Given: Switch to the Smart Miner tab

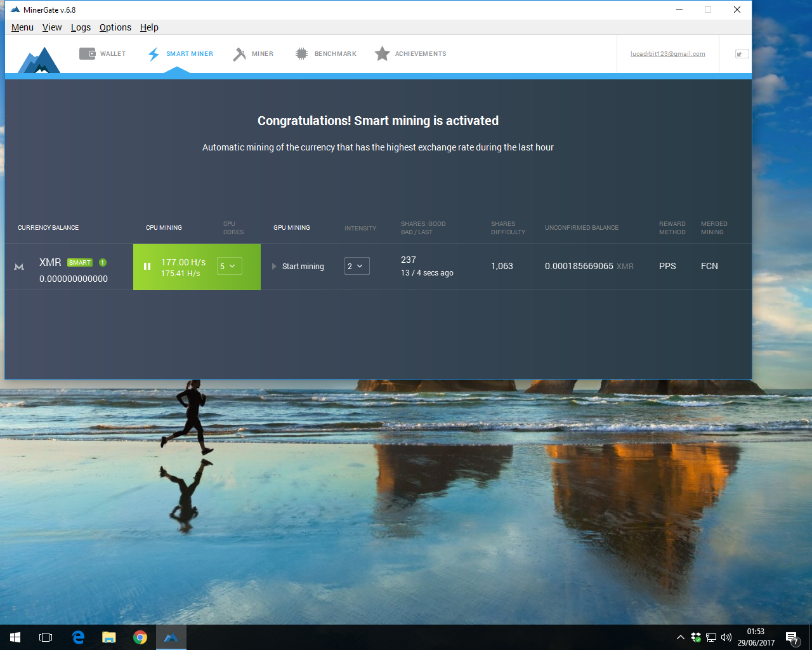Looking at the screenshot, I should pyautogui.click(x=180, y=54).
